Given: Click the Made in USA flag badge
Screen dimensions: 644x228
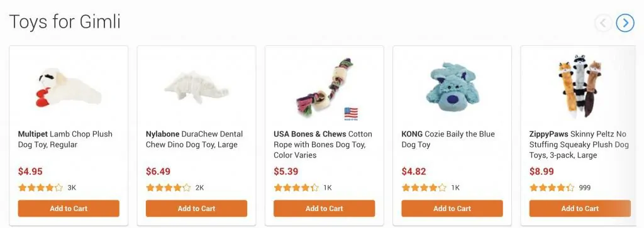Looking at the screenshot, I should pos(351,114).
